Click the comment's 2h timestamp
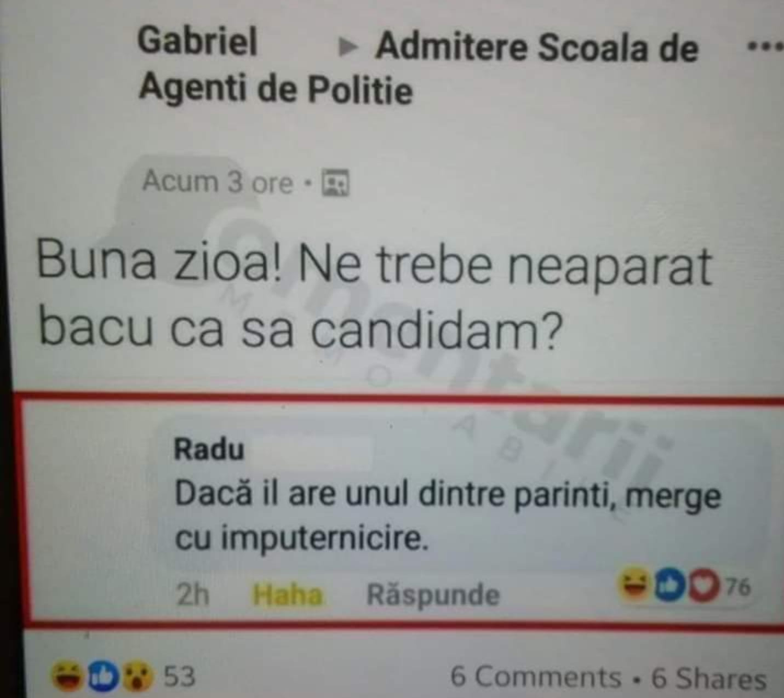The image size is (784, 698). point(192,595)
